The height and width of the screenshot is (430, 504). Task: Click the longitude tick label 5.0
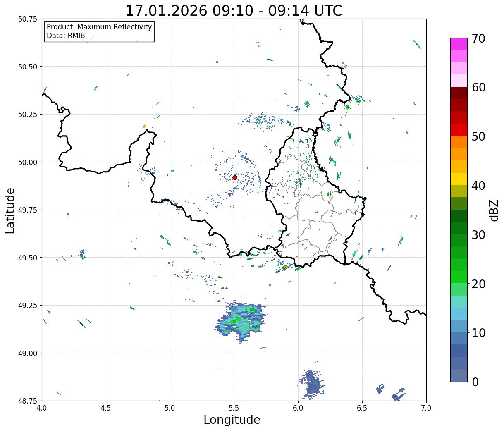tap(170, 408)
